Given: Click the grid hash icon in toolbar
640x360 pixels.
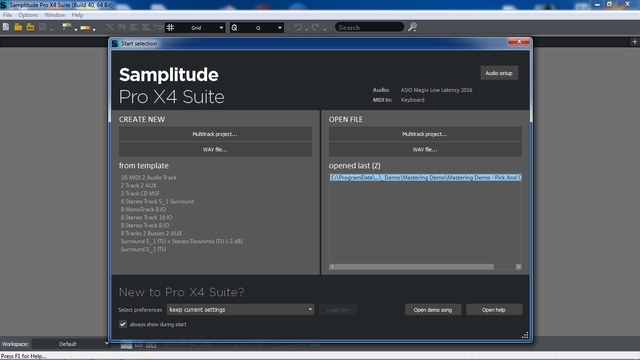Looking at the screenshot, I should click(171, 28).
